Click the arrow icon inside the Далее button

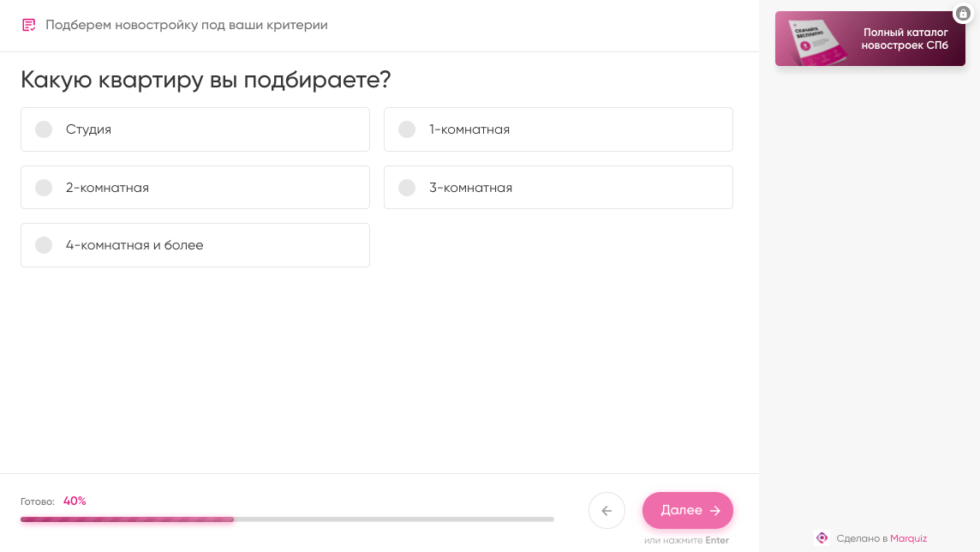click(x=714, y=510)
